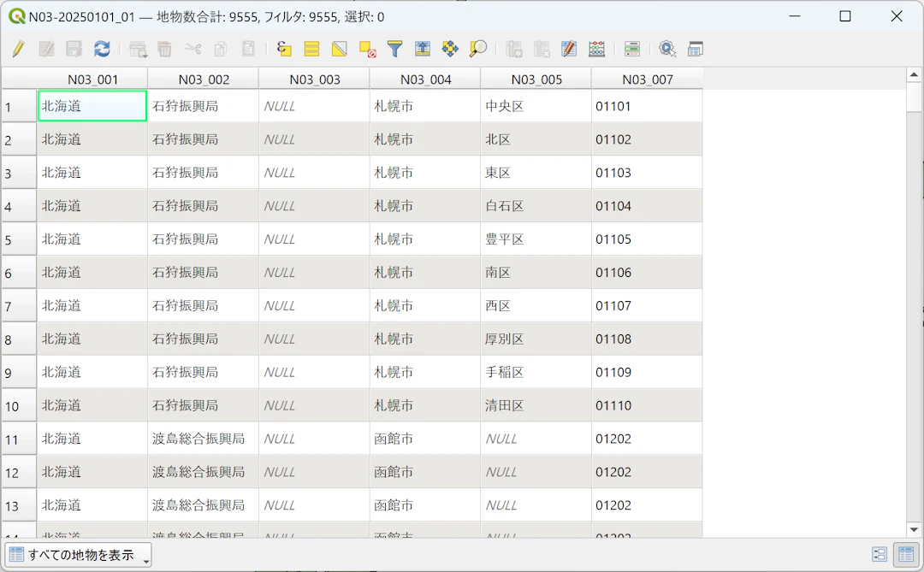The height and width of the screenshot is (572, 924).
Task: Click the 中央区 cell in row 1
Action: [x=535, y=107]
